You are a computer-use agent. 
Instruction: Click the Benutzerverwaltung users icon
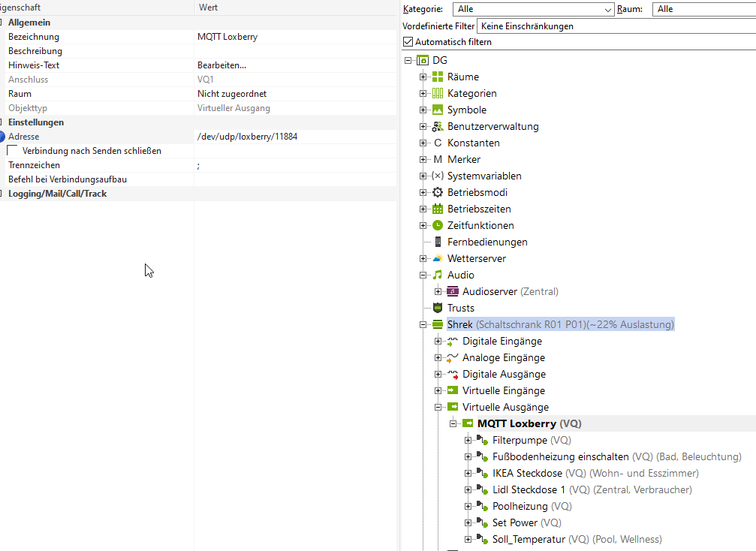(x=438, y=126)
